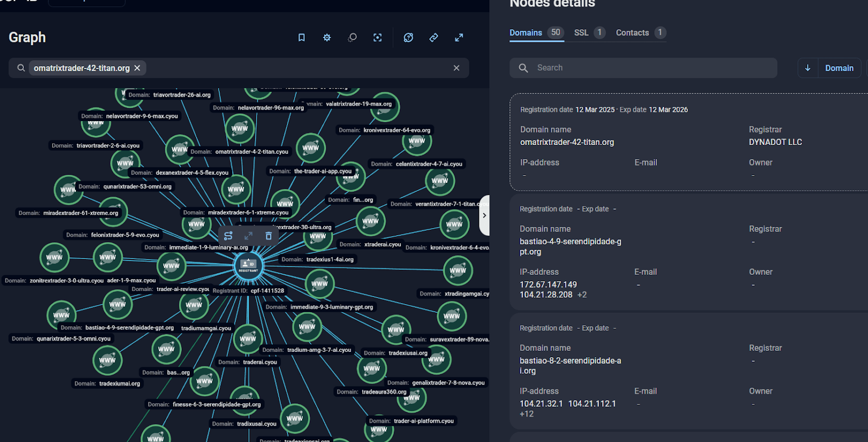The height and width of the screenshot is (442, 868).
Task: Select the trader-ai-review.cyou node label
Action: click(x=170, y=289)
